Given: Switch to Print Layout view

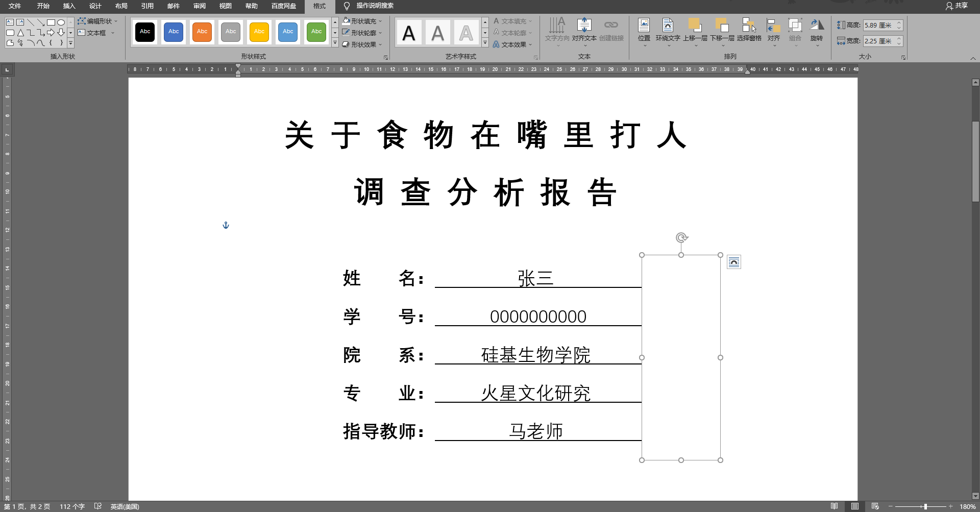Looking at the screenshot, I should [854, 506].
